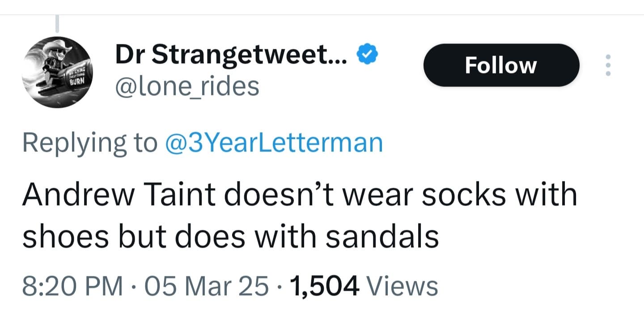Image resolution: width=644 pixels, height=314 pixels.
Task: Click the blue verified checkmark badge
Action: click(366, 54)
